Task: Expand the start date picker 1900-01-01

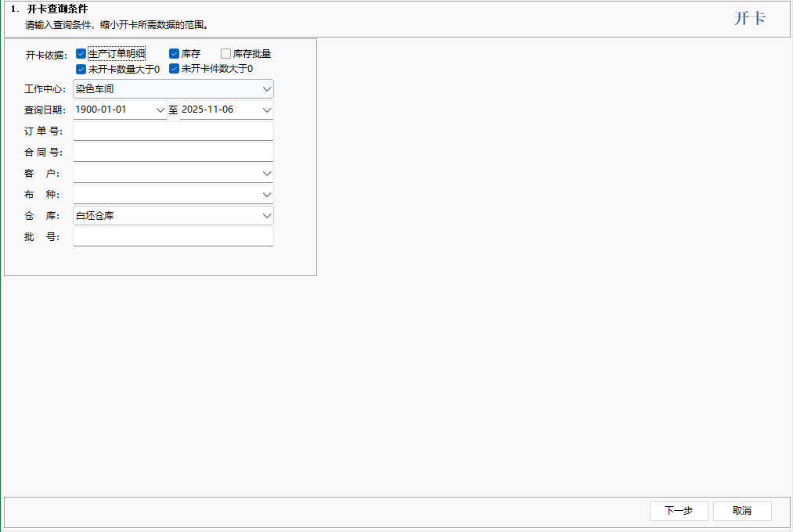Action: pyautogui.click(x=160, y=110)
